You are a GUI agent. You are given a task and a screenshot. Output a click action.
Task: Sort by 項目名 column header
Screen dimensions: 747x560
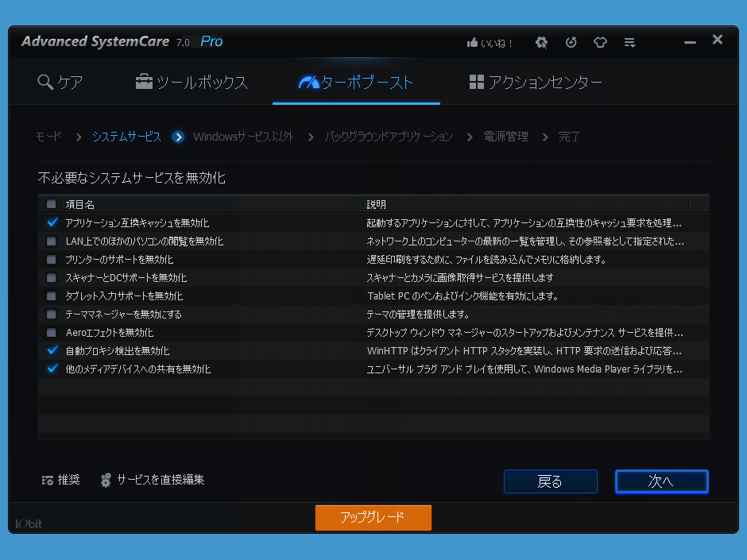[x=80, y=205]
